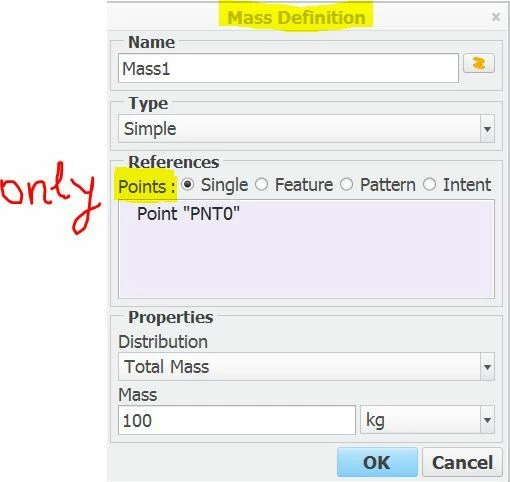This screenshot has height=482, width=510.
Task: Open the Distribution dropdown showing Total Mass
Action: (x=306, y=367)
